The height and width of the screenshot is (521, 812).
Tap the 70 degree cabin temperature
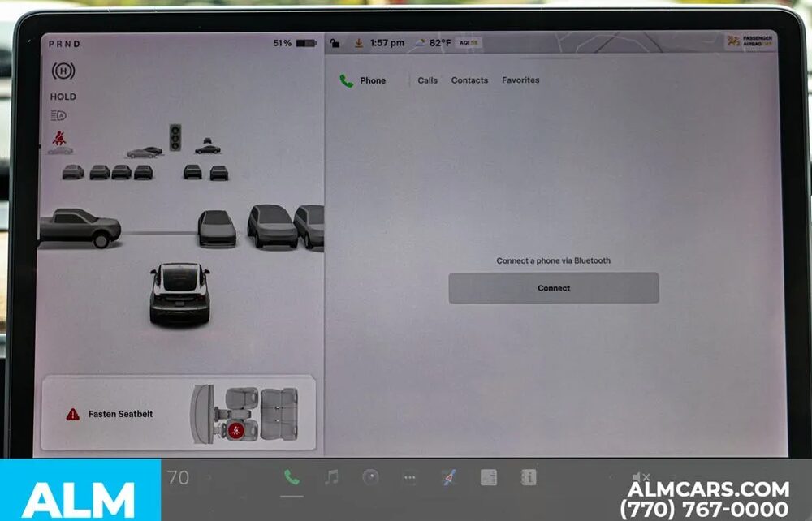pyautogui.click(x=178, y=477)
